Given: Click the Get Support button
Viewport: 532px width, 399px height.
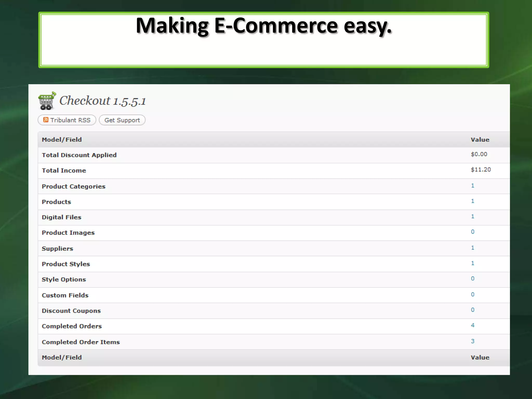Looking at the screenshot, I should [x=122, y=120].
